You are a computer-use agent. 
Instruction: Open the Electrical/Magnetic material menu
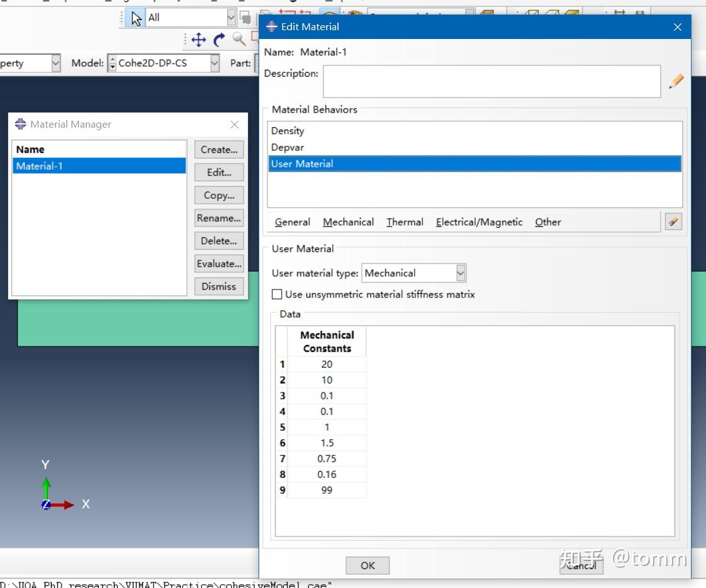pos(478,222)
